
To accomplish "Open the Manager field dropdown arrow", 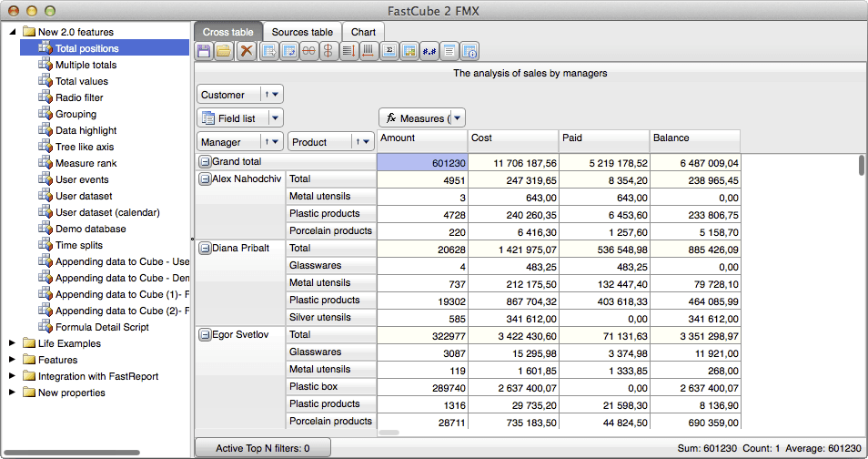I will coord(275,142).
